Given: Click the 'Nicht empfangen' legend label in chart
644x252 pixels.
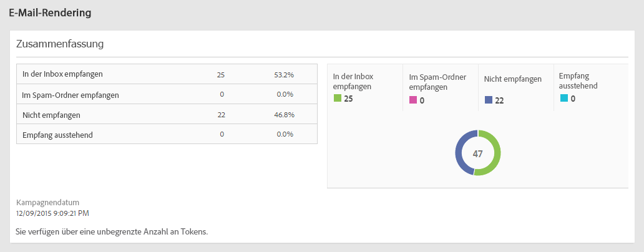Looking at the screenshot, I should tap(513, 79).
